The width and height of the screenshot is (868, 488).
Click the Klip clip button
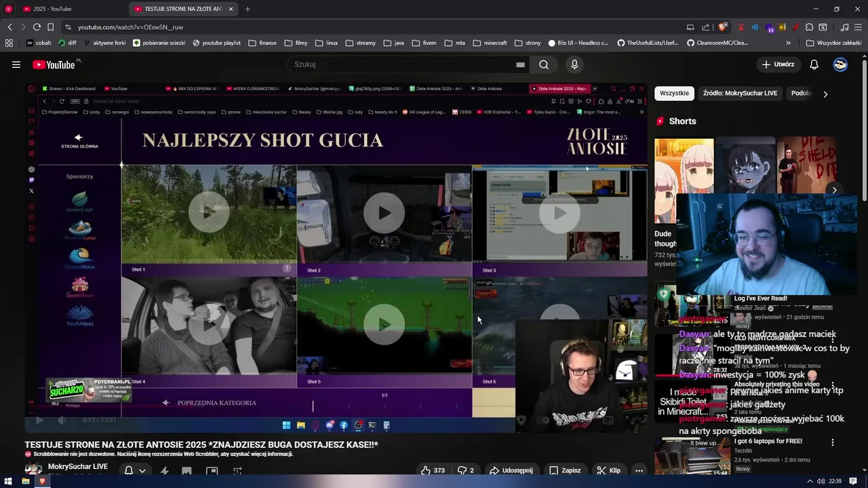pos(608,470)
